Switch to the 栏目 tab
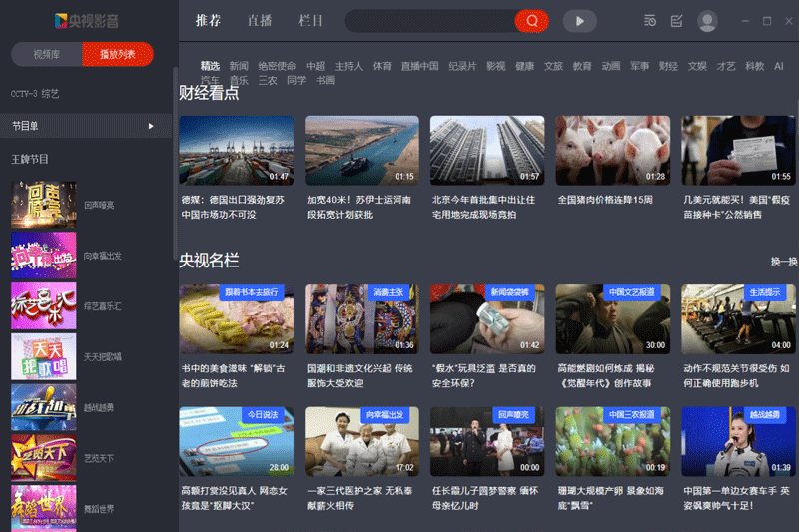 (311, 21)
